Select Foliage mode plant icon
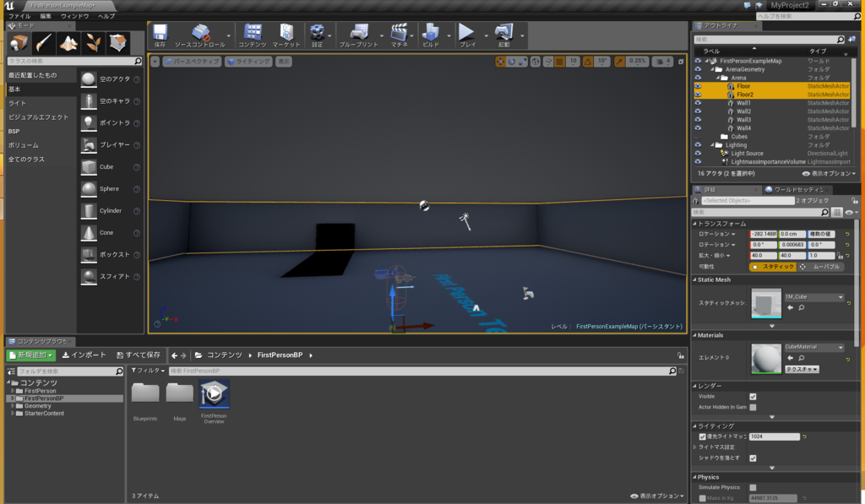Screen dimensions: 865x504 [93, 43]
